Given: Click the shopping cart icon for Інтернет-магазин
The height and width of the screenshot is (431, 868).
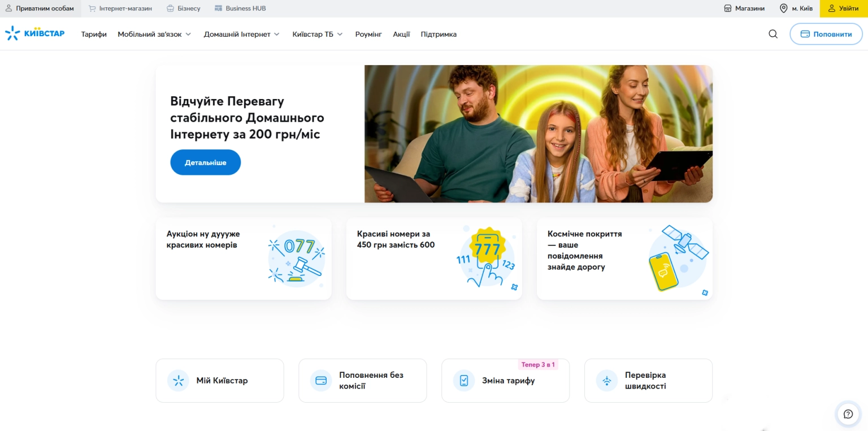Looking at the screenshot, I should pyautogui.click(x=92, y=8).
